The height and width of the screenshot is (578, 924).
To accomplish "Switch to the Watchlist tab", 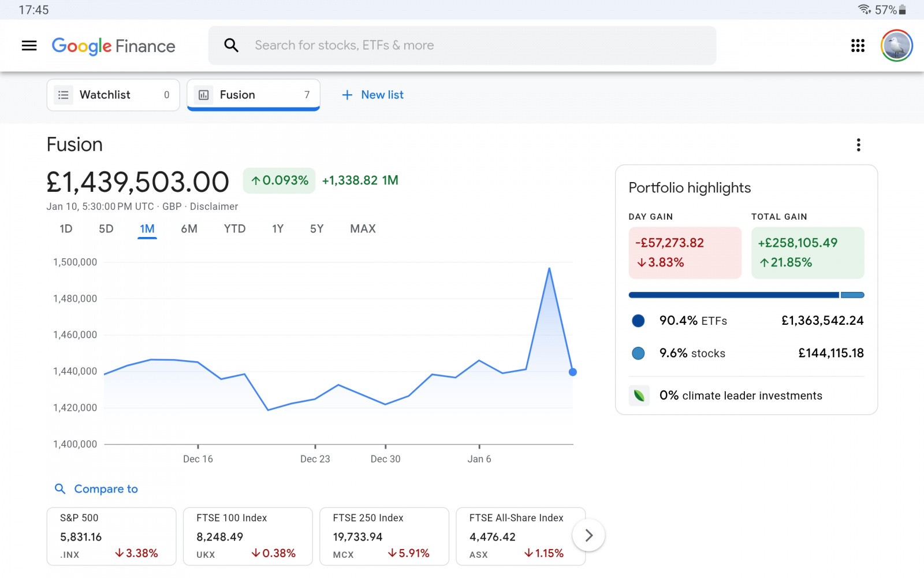I will click(x=113, y=95).
